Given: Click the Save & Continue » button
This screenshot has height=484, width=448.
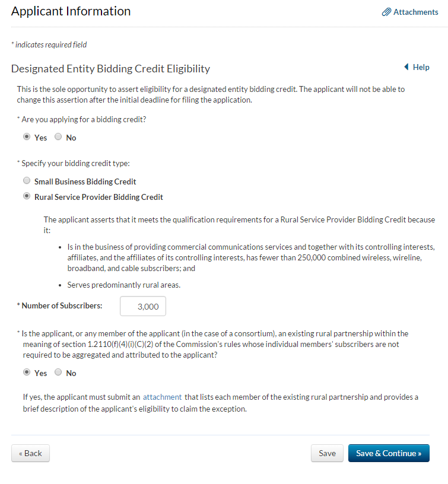Looking at the screenshot, I should tap(389, 453).
